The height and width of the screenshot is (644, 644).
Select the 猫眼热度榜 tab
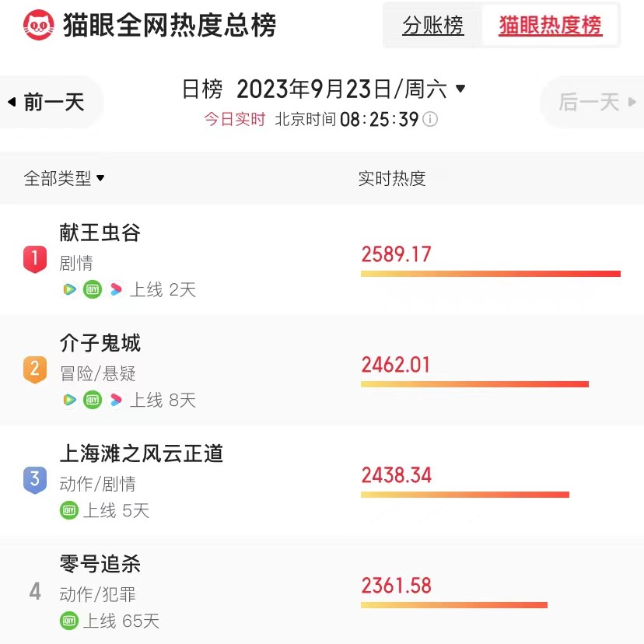click(550, 25)
